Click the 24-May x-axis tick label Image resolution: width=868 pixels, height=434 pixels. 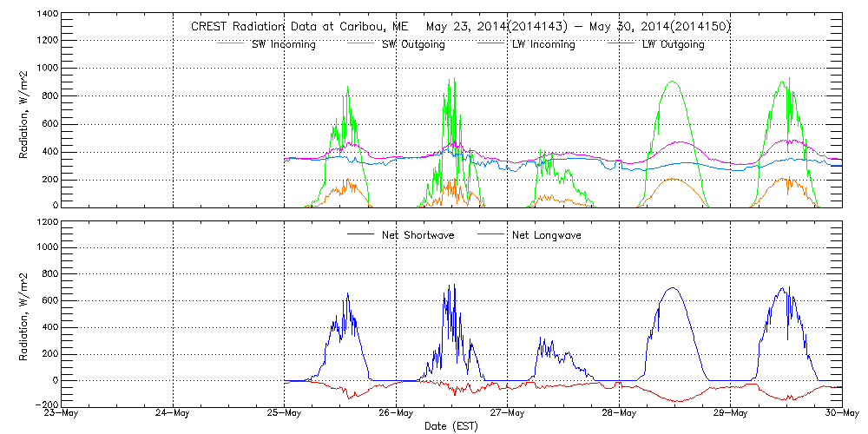(173, 414)
